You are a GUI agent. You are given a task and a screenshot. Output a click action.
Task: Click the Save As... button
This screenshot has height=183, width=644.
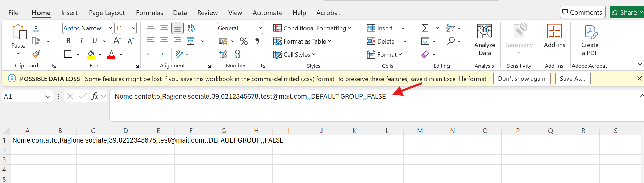tap(572, 79)
